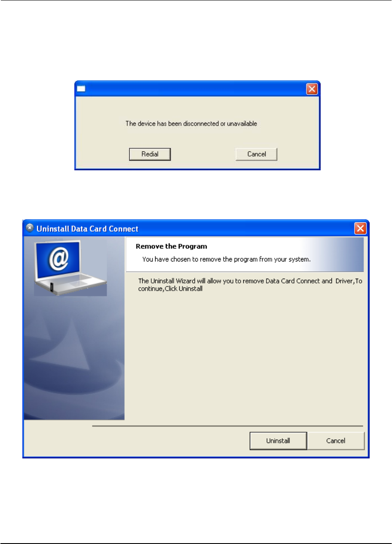This screenshot has width=392, height=544.
Task: Click the horizontal separator line above the buttons
Action: point(228,426)
